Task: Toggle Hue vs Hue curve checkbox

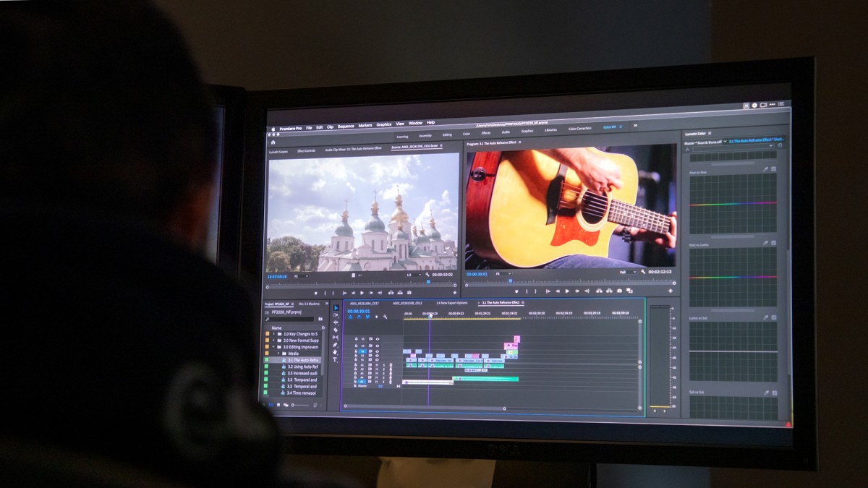Action: [x=773, y=168]
